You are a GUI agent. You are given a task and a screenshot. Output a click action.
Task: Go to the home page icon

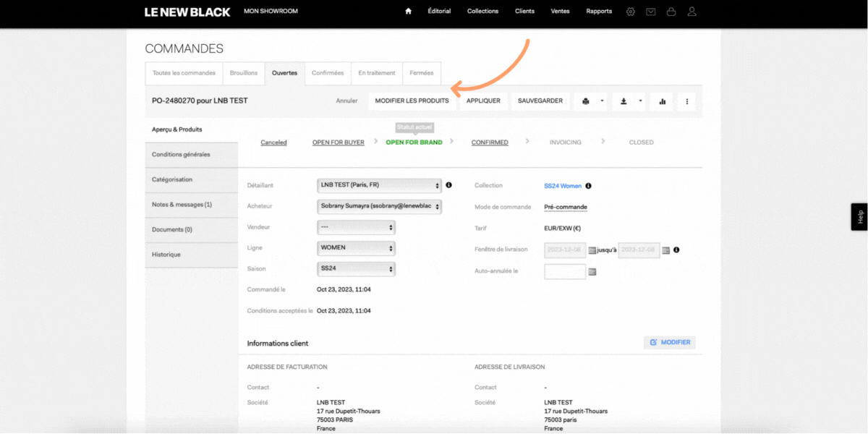(x=408, y=12)
